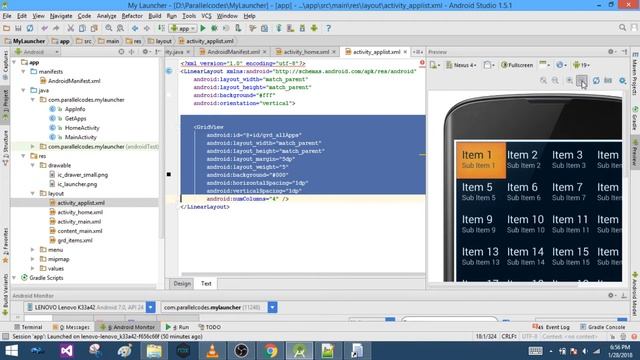Click the Forward navigation arrow icon

(x=147, y=28)
